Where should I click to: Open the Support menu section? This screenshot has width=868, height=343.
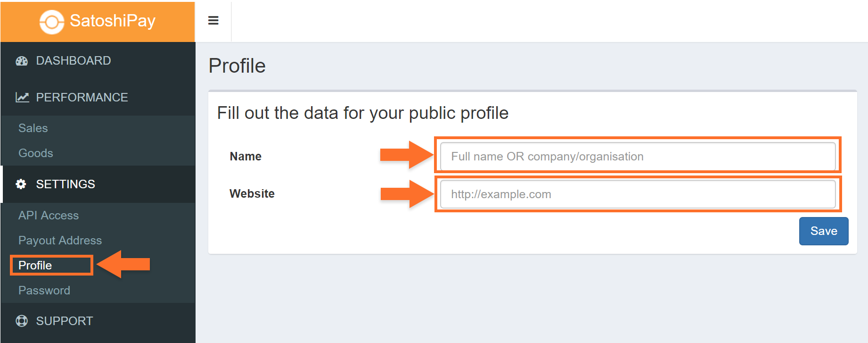65,321
